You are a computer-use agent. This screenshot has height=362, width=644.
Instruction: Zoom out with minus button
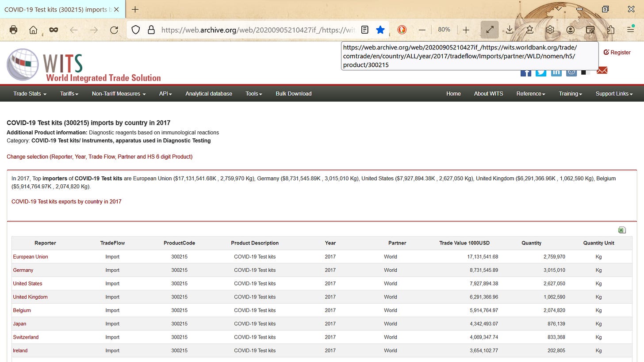422,30
